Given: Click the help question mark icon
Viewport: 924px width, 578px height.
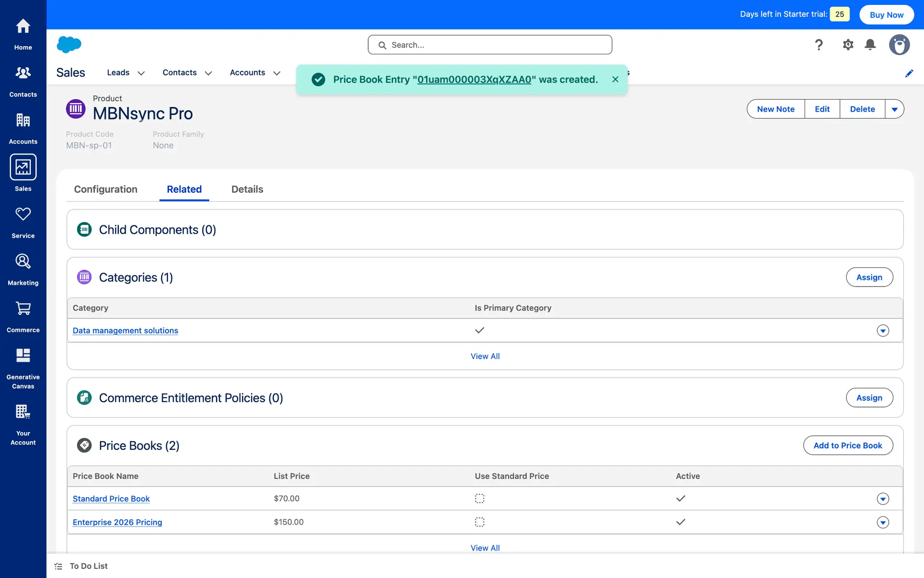Looking at the screenshot, I should coord(819,45).
